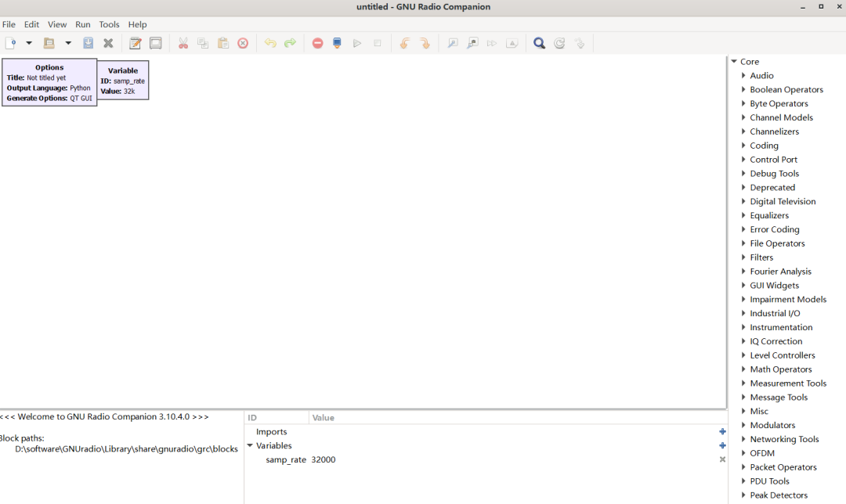Select the Variable samp_rate block on canvas
This screenshot has width=846, height=504.
click(123, 81)
